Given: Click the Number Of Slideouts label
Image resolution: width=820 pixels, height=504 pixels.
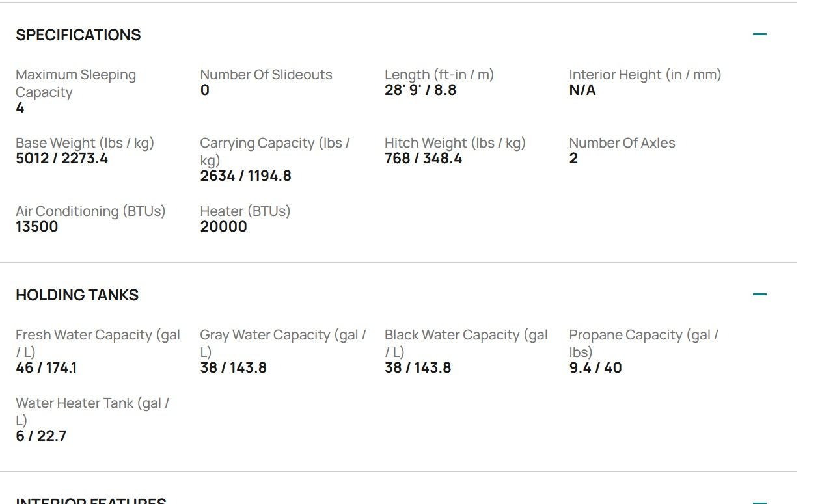Looking at the screenshot, I should point(266,75).
